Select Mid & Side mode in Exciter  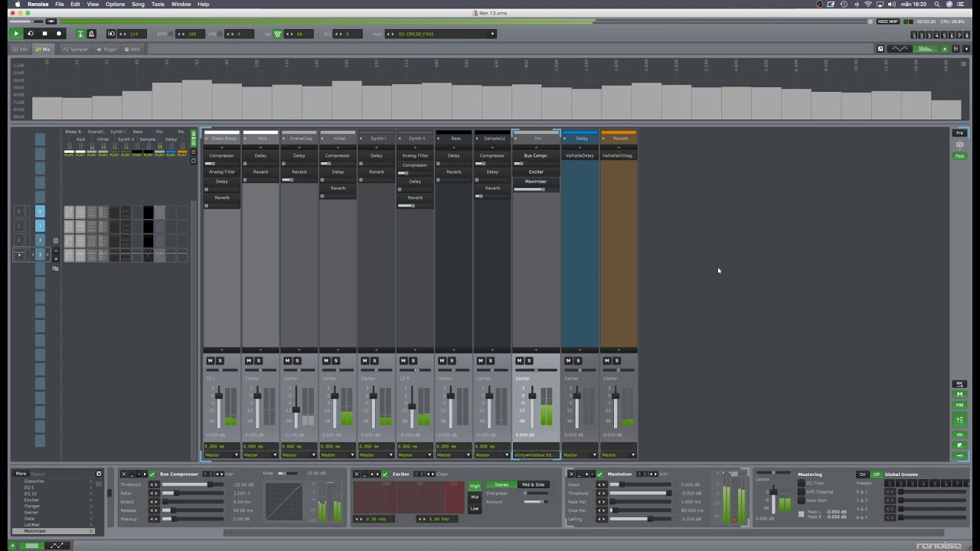[x=534, y=484]
